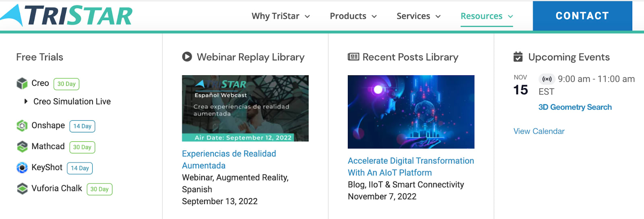The height and width of the screenshot is (219, 644).
Task: Open the Why TriStar menu
Action: [281, 16]
